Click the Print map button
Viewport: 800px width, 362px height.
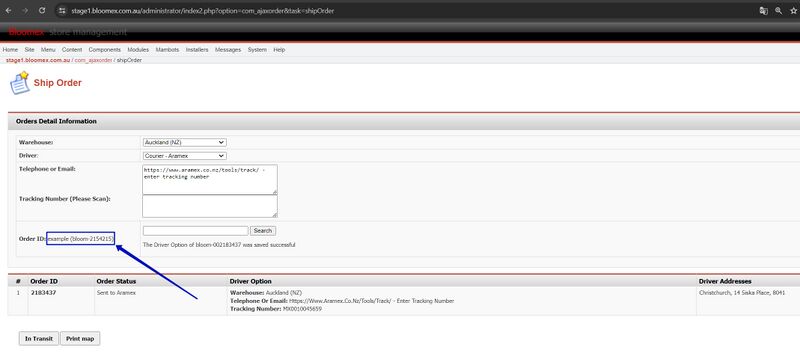point(80,339)
